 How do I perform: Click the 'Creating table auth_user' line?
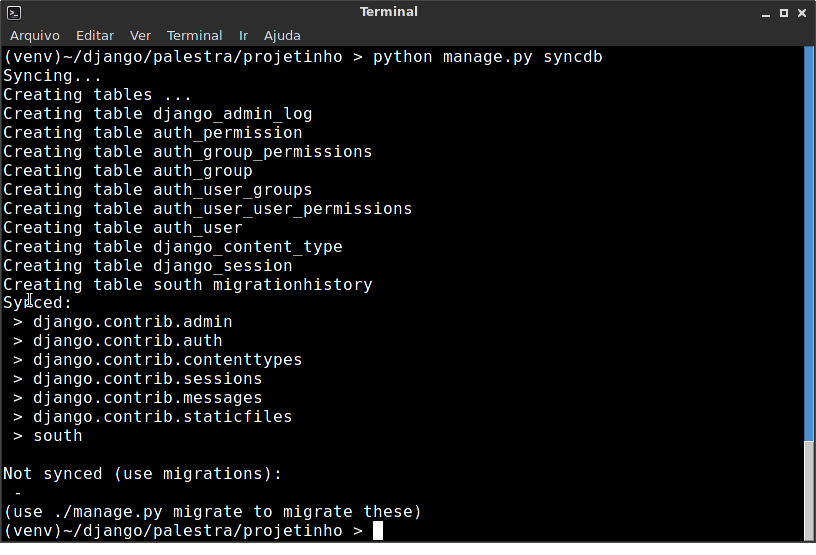(123, 228)
